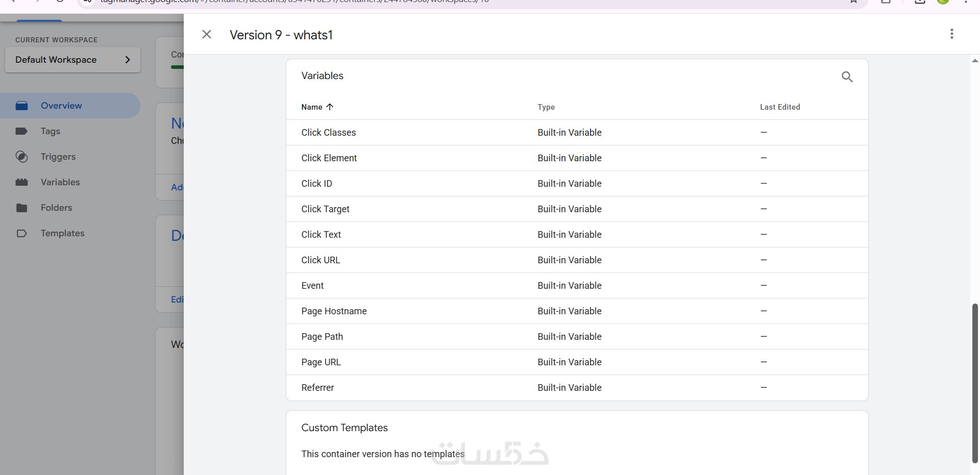Image resolution: width=980 pixels, height=475 pixels.
Task: Click the Folders sidebar icon
Action: (x=21, y=208)
